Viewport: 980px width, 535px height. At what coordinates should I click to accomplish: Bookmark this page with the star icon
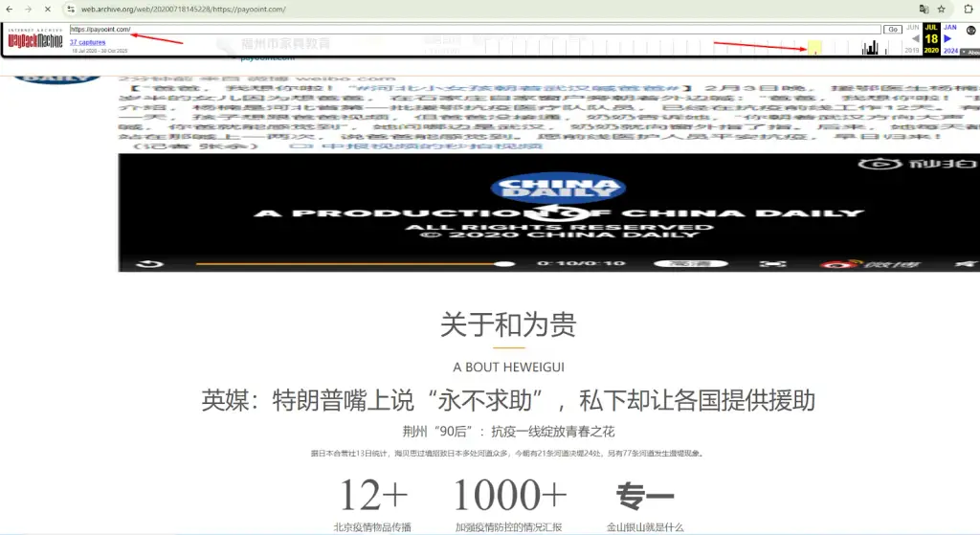pyautogui.click(x=942, y=9)
